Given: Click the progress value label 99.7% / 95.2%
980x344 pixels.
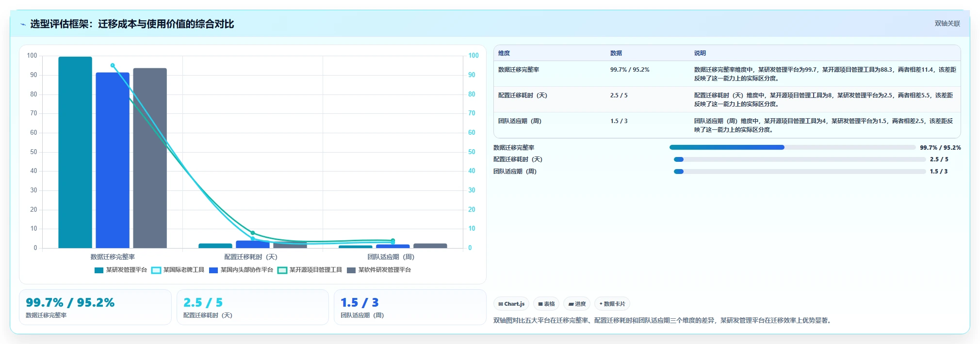Looking at the screenshot, I should pos(940,148).
